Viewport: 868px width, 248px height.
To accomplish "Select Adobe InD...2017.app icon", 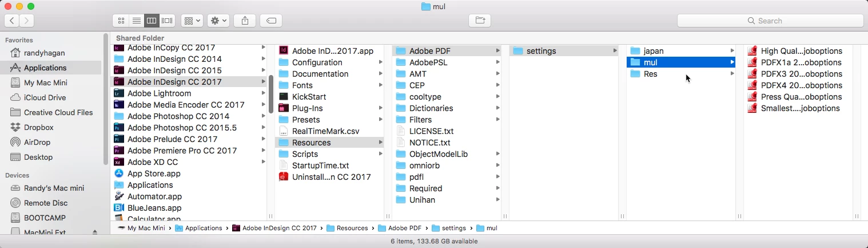I will [x=284, y=51].
